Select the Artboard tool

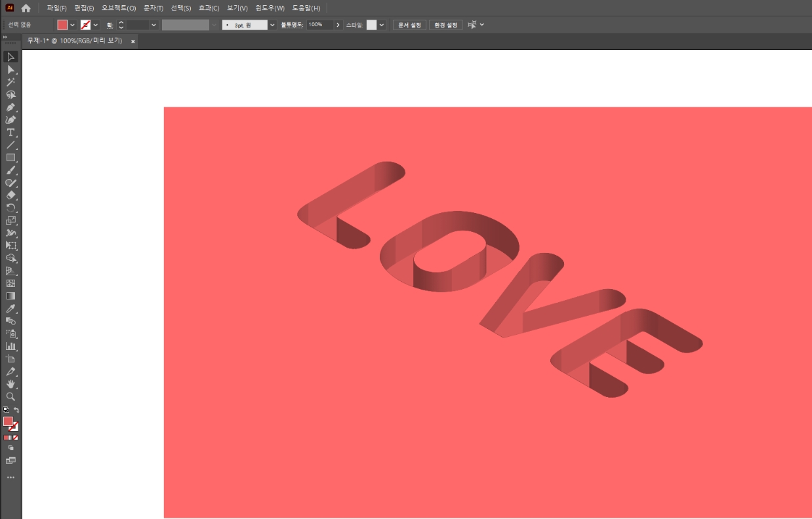(10, 359)
